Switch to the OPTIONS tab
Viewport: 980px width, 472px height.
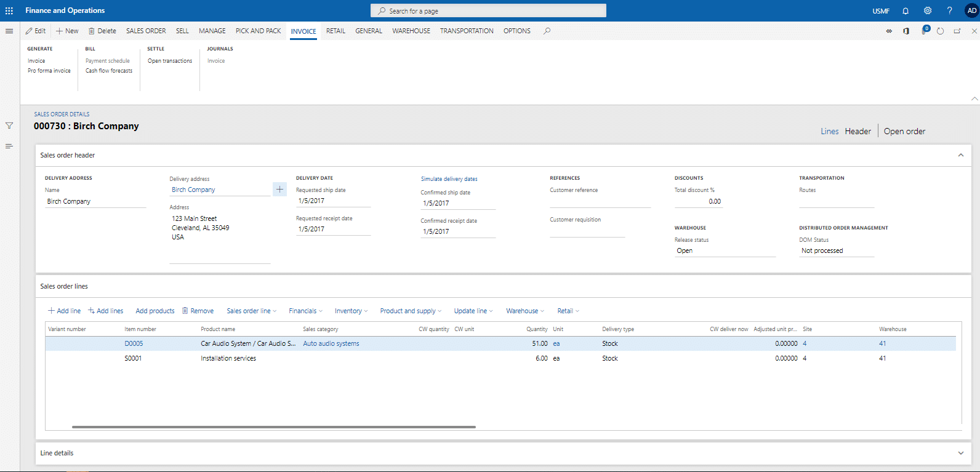517,31
